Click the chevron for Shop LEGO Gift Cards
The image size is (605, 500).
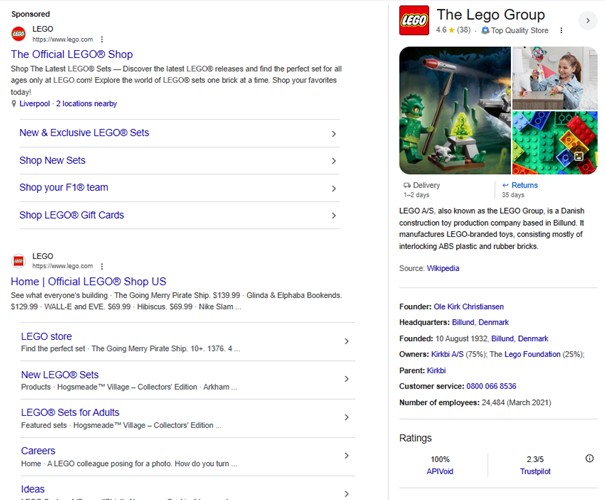click(334, 215)
